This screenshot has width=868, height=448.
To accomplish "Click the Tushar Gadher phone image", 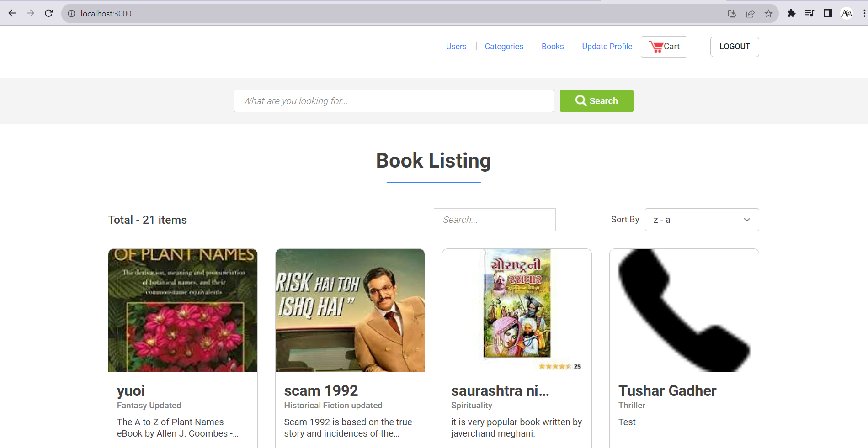I will click(x=684, y=311).
